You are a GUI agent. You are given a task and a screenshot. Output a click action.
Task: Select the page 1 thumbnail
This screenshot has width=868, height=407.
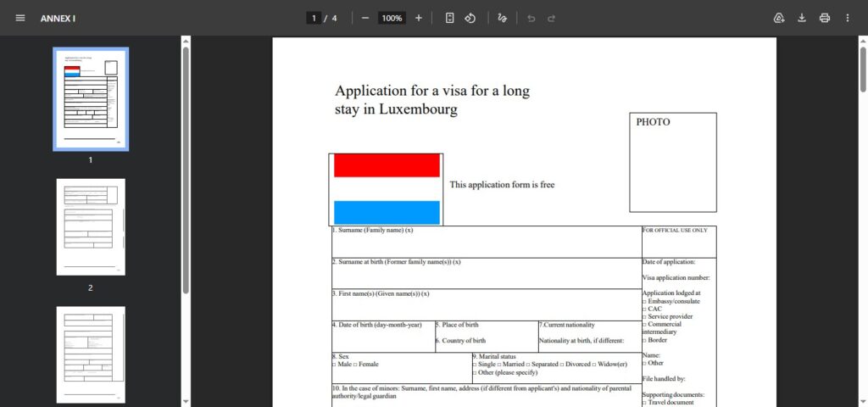[x=91, y=99]
